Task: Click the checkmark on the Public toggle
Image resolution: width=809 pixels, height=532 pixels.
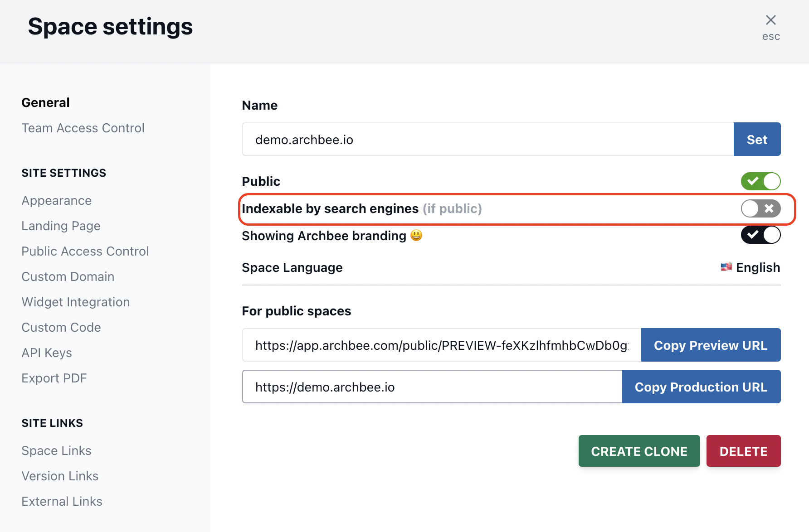Action: pyautogui.click(x=752, y=181)
